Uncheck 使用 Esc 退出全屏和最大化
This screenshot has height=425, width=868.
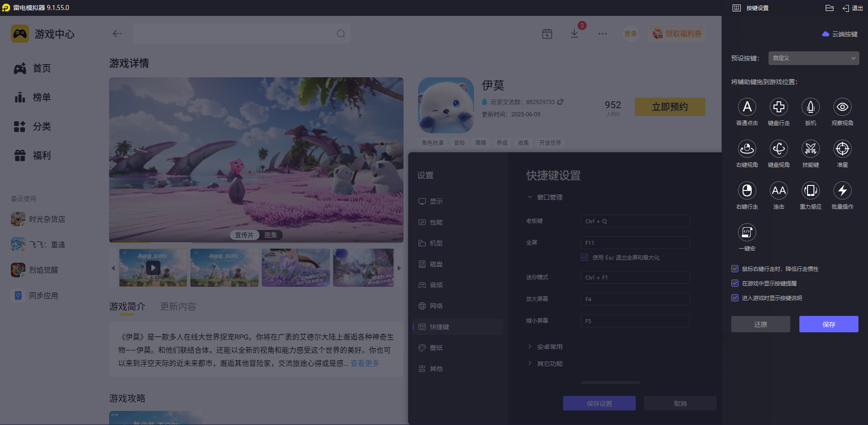[584, 257]
